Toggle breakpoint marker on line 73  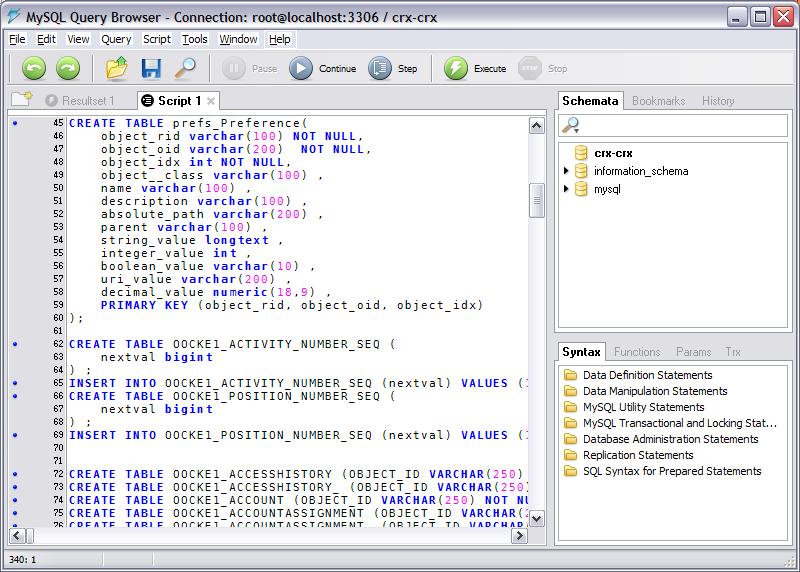[15, 487]
